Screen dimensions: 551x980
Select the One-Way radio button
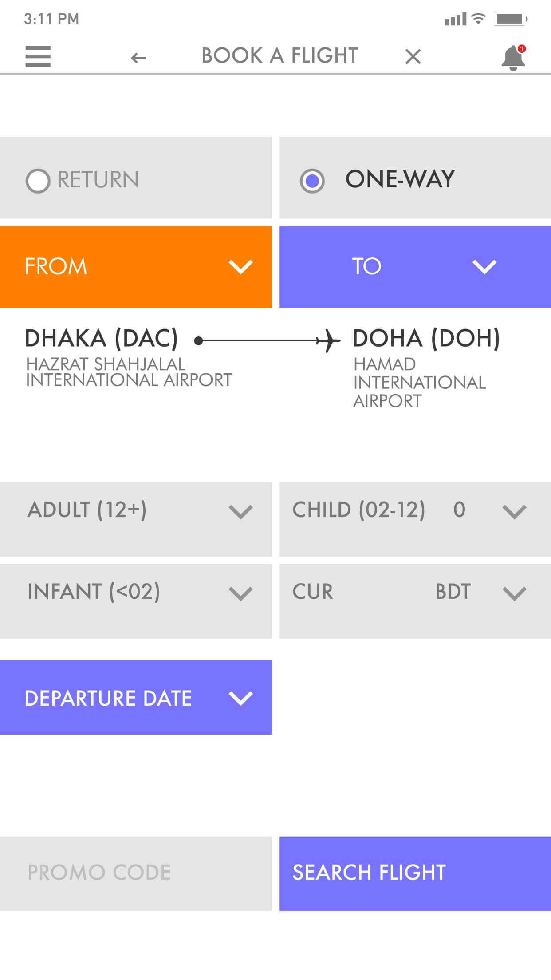(312, 181)
